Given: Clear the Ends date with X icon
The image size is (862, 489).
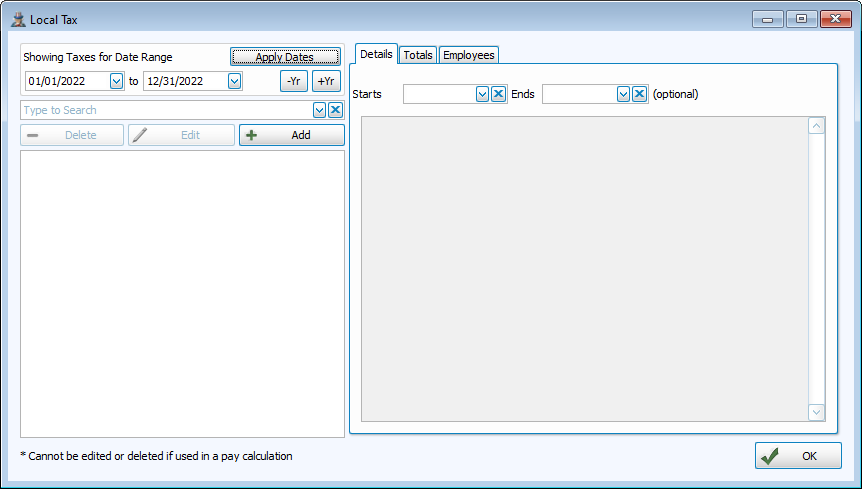Looking at the screenshot, I should (x=639, y=94).
